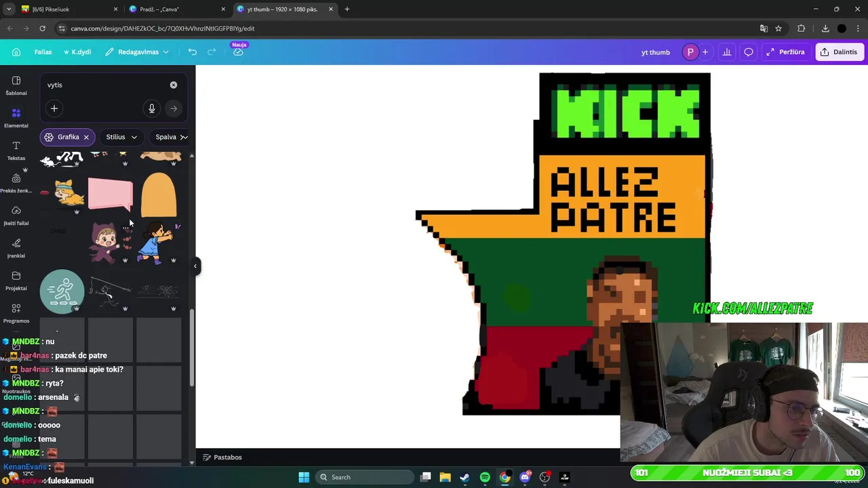
Task: Undo the last action
Action: click(193, 52)
